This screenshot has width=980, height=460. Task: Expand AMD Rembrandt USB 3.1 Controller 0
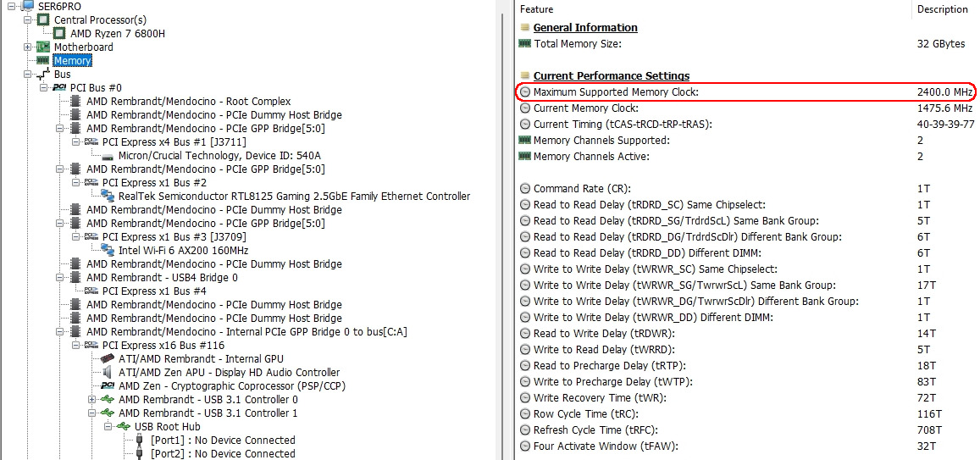point(91,399)
